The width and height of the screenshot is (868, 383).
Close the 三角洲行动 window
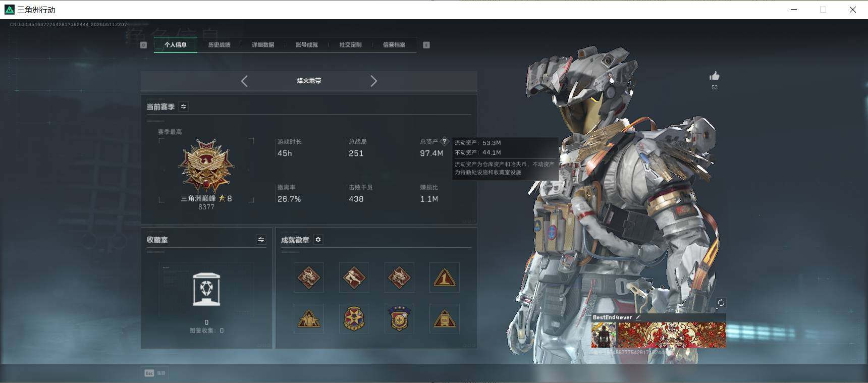852,10
